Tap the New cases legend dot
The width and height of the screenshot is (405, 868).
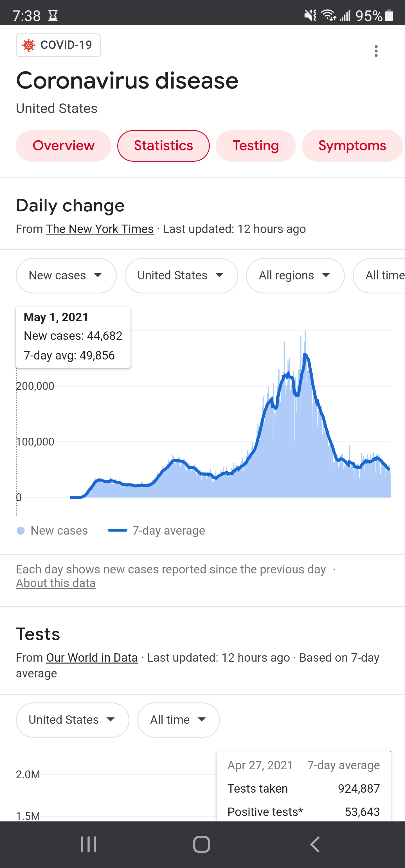21,531
